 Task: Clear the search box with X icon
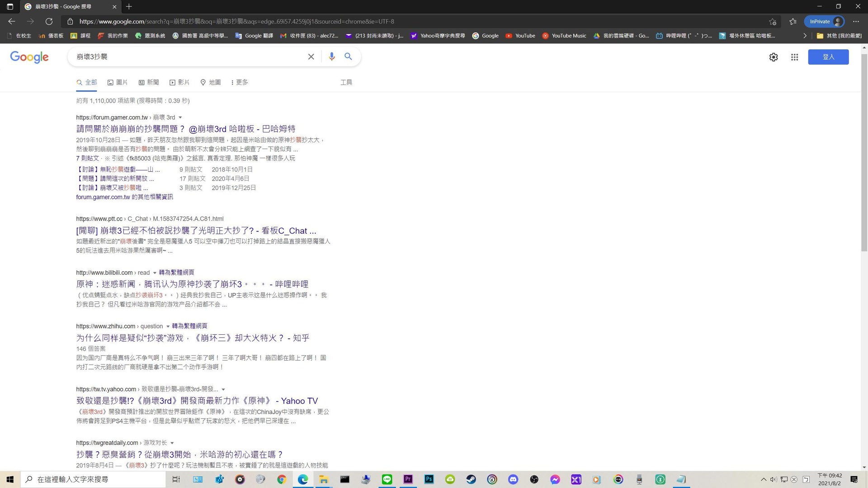[x=311, y=56]
